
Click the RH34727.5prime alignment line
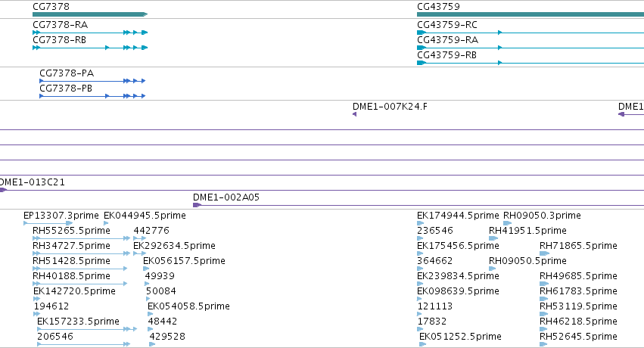tap(81, 253)
